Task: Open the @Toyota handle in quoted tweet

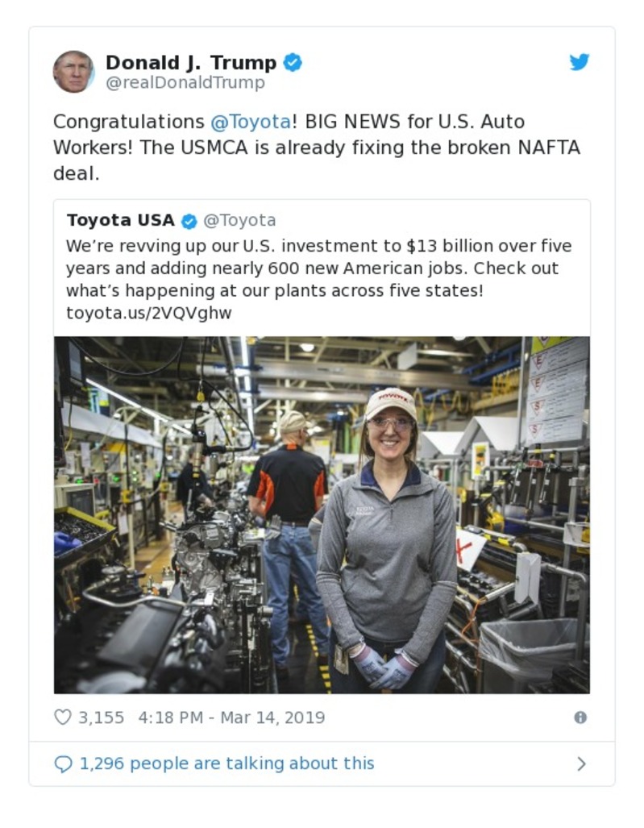Action: (x=239, y=220)
